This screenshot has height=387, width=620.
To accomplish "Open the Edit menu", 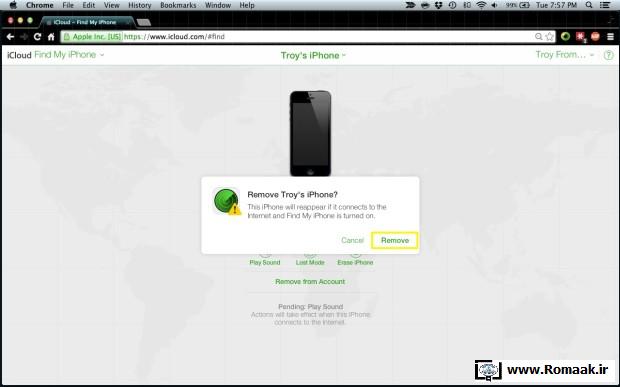I will click(89, 5).
